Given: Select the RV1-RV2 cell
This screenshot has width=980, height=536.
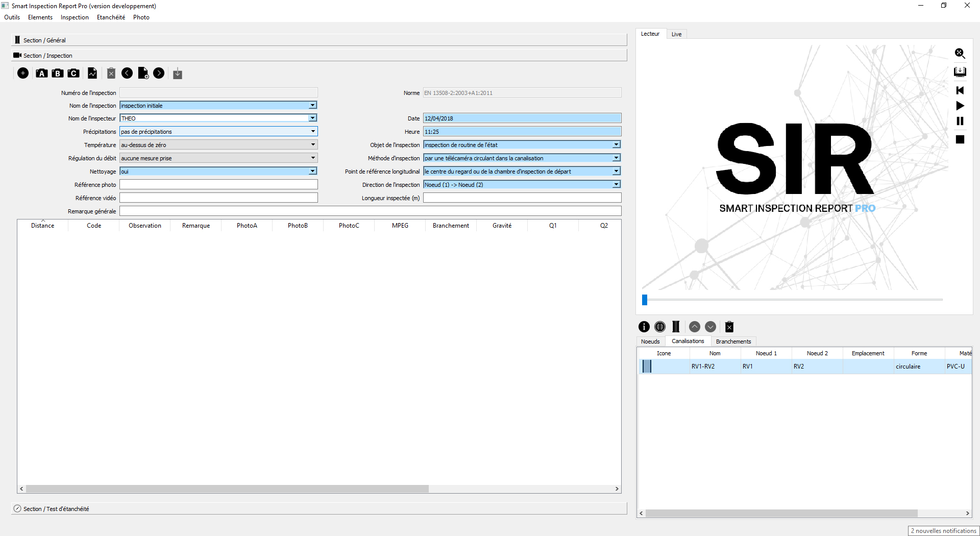Looking at the screenshot, I should (715, 367).
